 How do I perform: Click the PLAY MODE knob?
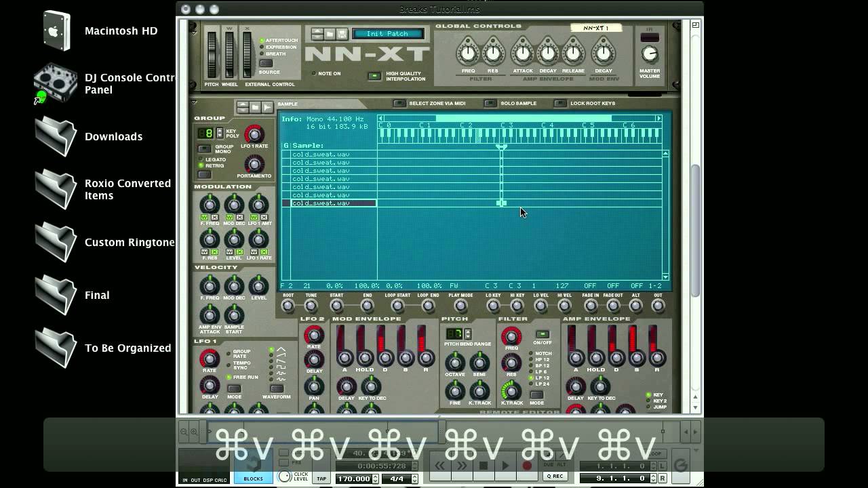pyautogui.click(x=460, y=306)
